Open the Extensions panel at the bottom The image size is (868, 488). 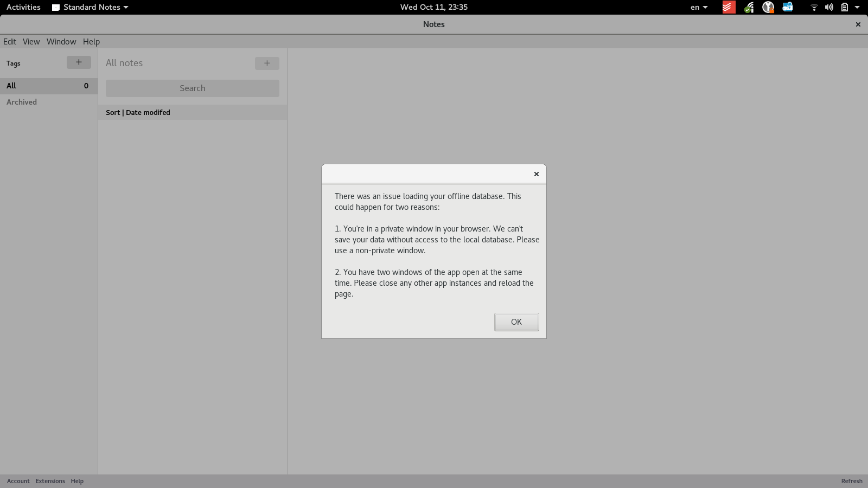[x=50, y=480]
